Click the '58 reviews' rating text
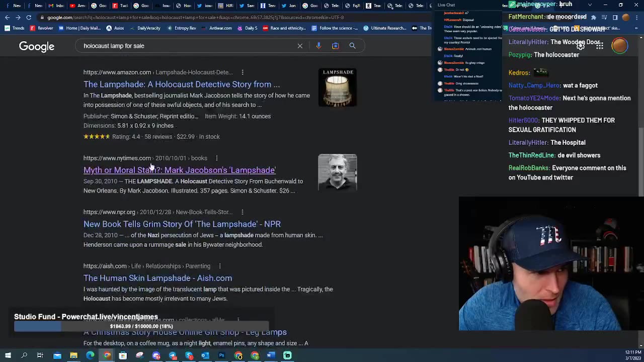This screenshot has height=362, width=644. (x=158, y=137)
